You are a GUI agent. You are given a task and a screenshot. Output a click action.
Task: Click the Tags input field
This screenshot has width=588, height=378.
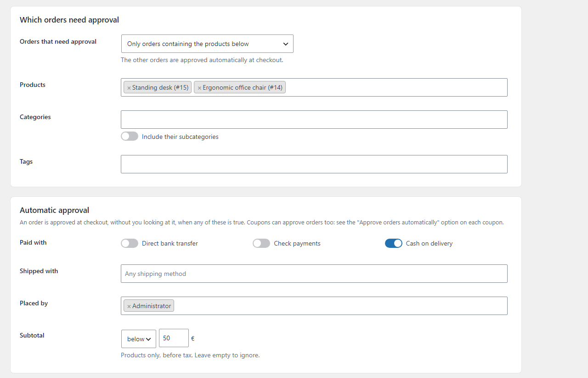[x=314, y=164]
